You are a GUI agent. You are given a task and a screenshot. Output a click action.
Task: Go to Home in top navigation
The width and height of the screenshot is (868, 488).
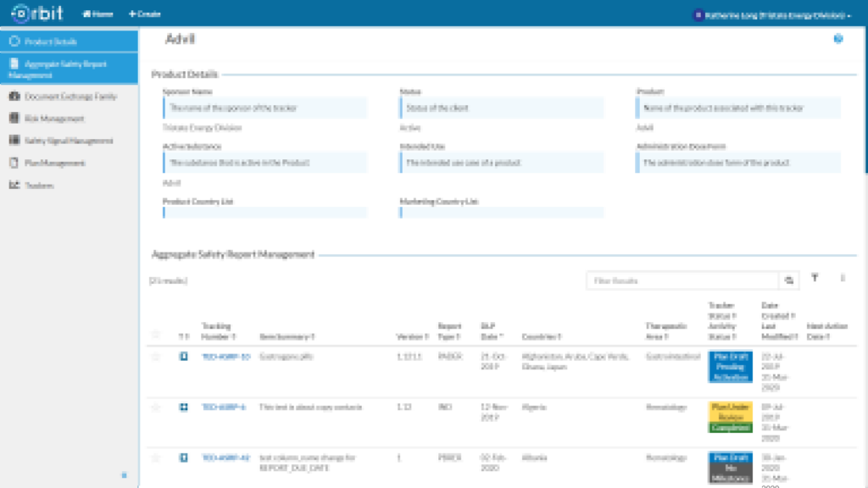98,14
